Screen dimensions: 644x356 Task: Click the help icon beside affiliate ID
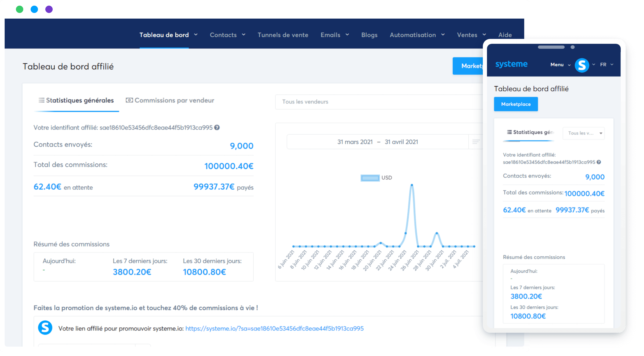point(217,127)
